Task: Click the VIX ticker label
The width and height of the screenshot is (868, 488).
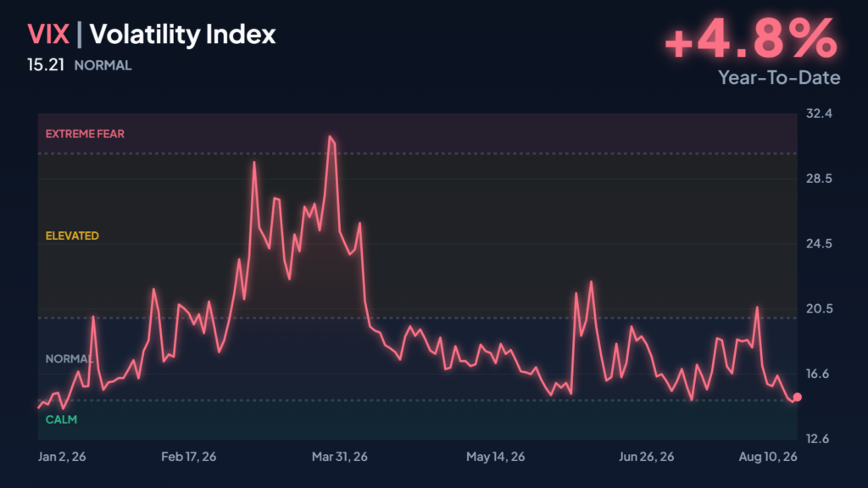Action: pyautogui.click(x=48, y=34)
